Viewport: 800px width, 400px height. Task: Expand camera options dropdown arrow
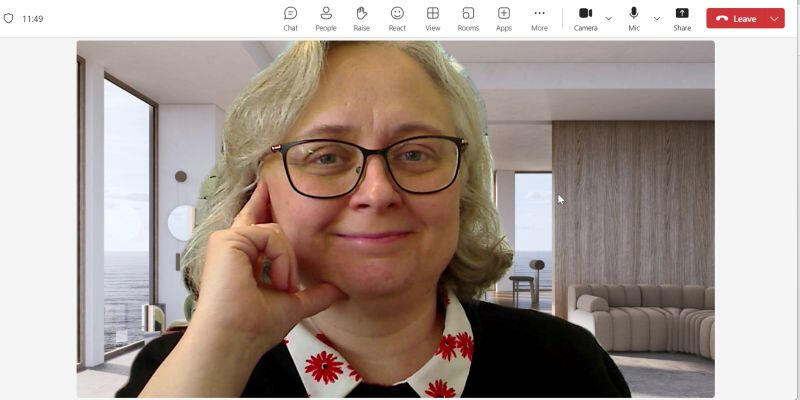pyautogui.click(x=609, y=19)
